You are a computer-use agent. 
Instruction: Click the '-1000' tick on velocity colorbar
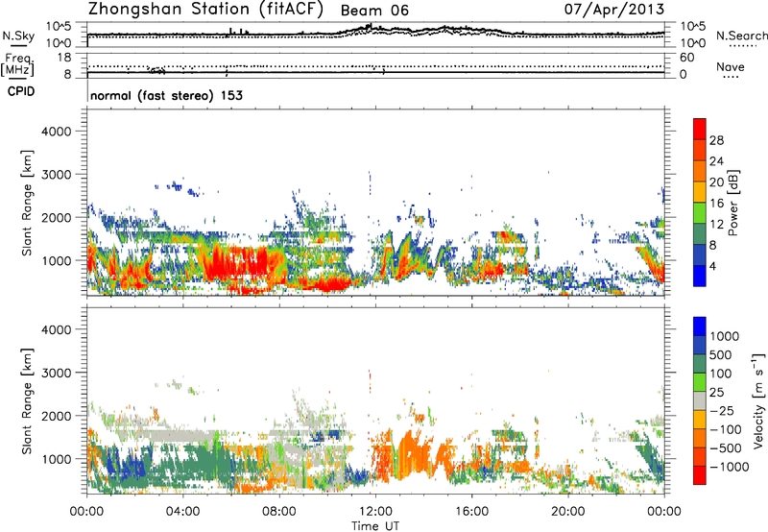729,467
